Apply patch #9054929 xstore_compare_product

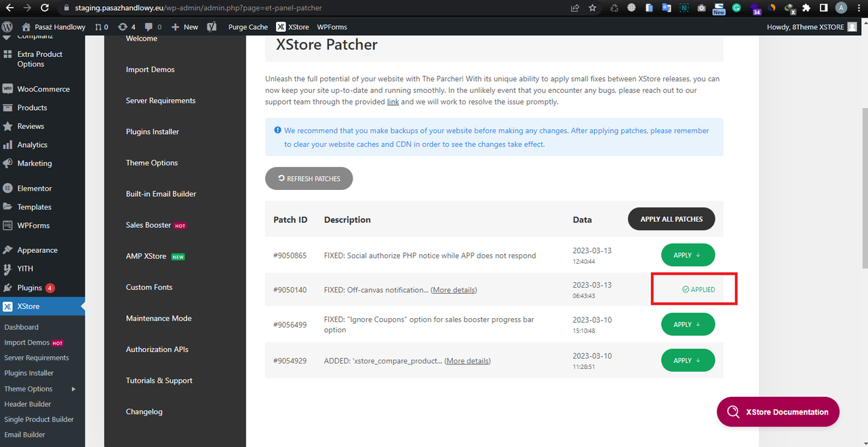point(688,360)
